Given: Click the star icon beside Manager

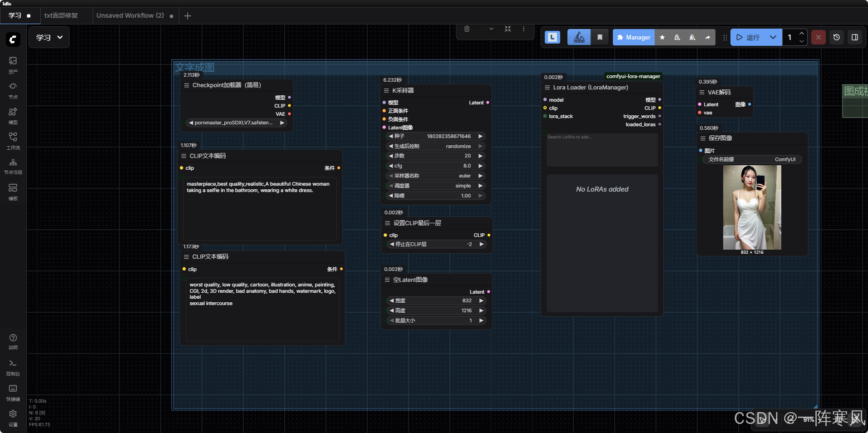Looking at the screenshot, I should click(662, 37).
